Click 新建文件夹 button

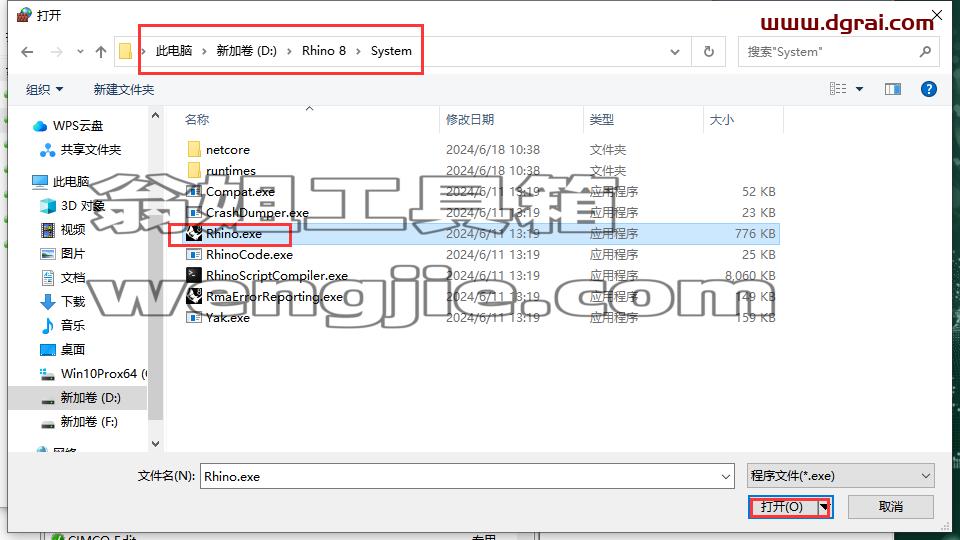point(124,89)
